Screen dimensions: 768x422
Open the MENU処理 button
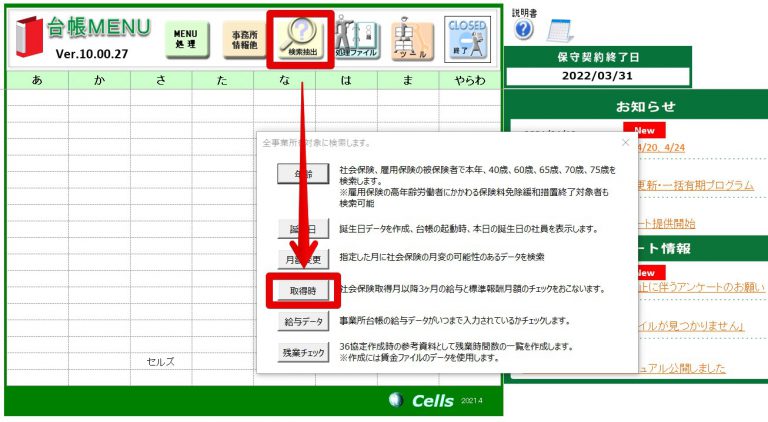(187, 39)
